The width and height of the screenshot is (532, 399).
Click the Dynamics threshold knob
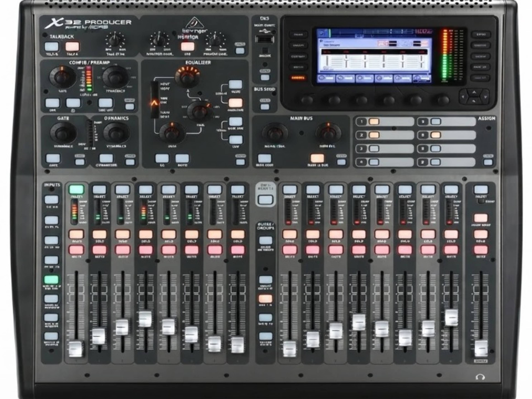click(x=116, y=133)
